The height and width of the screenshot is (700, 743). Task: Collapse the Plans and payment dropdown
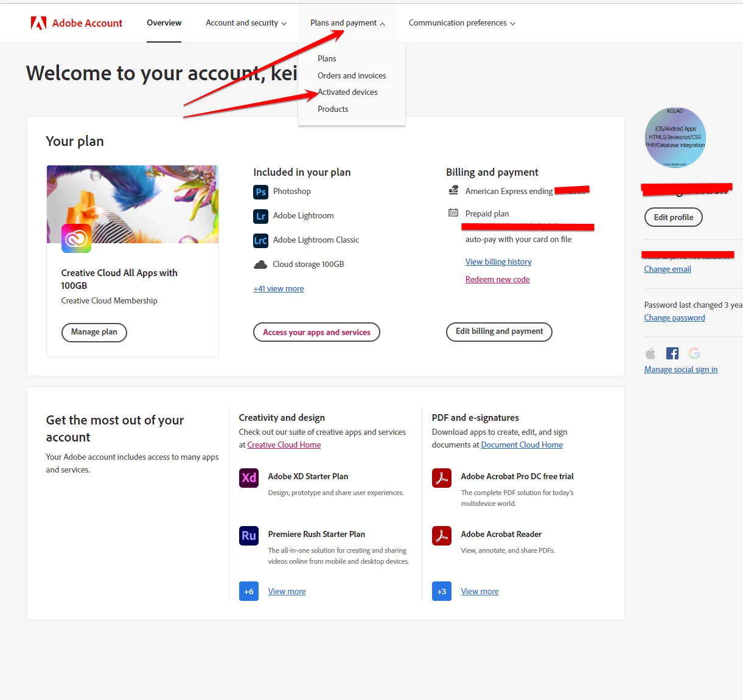347,23
